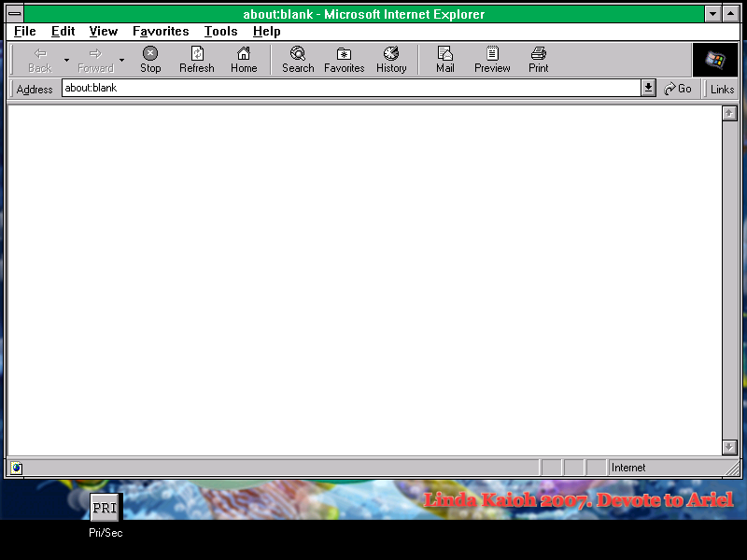The width and height of the screenshot is (747, 560).
Task: Open the Address bar dropdown list
Action: click(x=648, y=88)
